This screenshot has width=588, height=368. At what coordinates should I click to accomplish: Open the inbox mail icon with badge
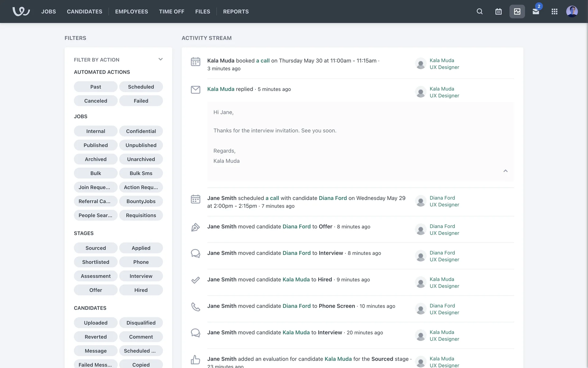click(536, 11)
